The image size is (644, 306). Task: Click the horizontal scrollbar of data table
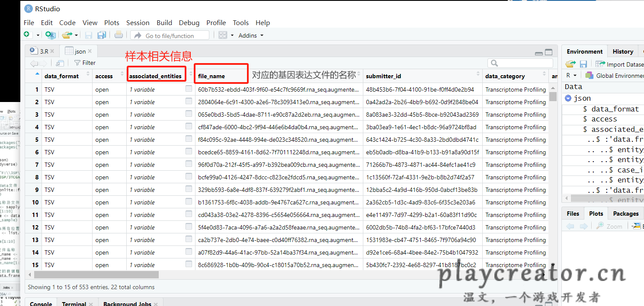96,275
